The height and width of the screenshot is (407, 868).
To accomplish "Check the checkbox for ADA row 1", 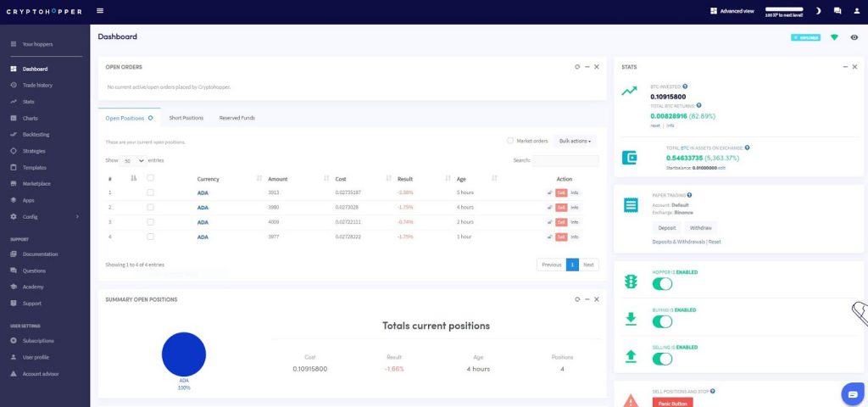I will pyautogui.click(x=150, y=192).
